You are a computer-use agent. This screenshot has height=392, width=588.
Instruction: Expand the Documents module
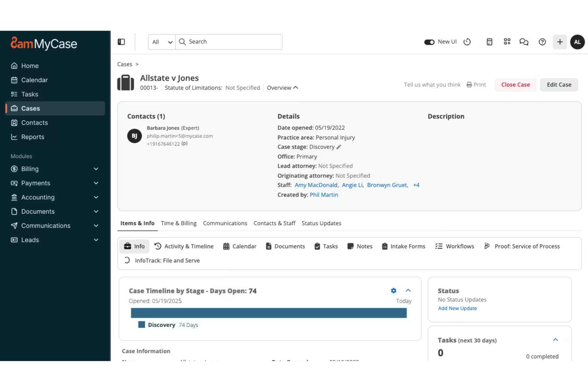click(55, 212)
